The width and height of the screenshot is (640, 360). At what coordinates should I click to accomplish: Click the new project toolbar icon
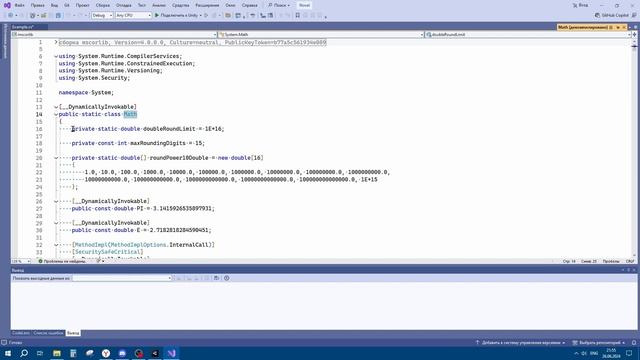click(33, 15)
